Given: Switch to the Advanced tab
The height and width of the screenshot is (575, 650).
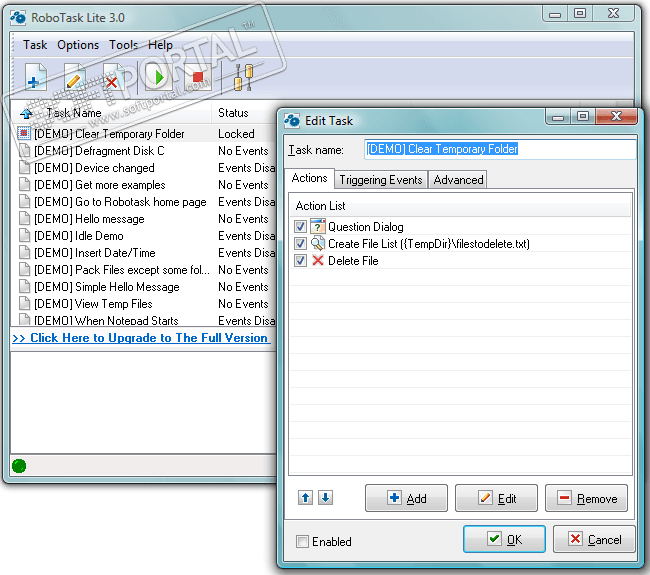Looking at the screenshot, I should pos(458,180).
